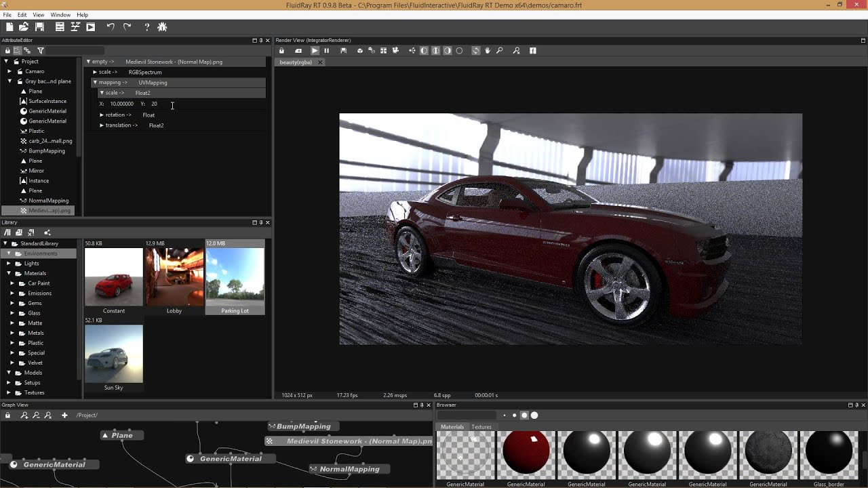Start rendering with the play button
The height and width of the screenshot is (488, 868).
pos(315,51)
